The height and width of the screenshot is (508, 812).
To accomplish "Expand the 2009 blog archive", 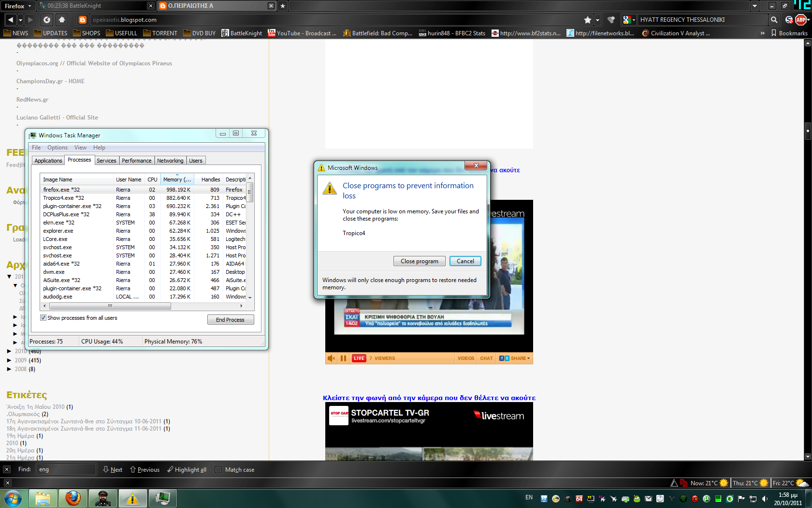I will coord(9,360).
